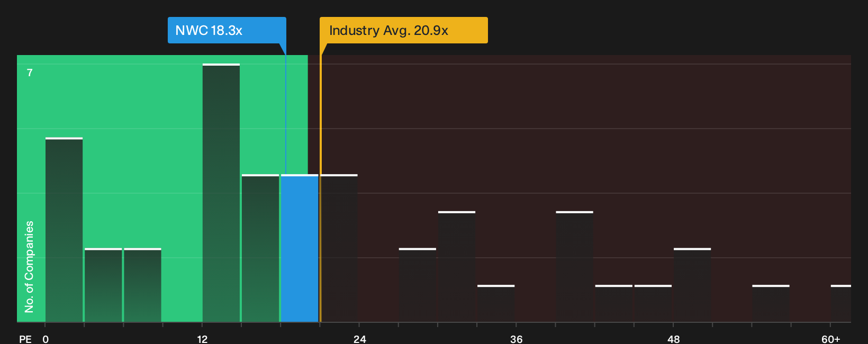Screen dimensions: 868x344
Task: Click the tallest bar at PE 12
Action: [221, 193]
